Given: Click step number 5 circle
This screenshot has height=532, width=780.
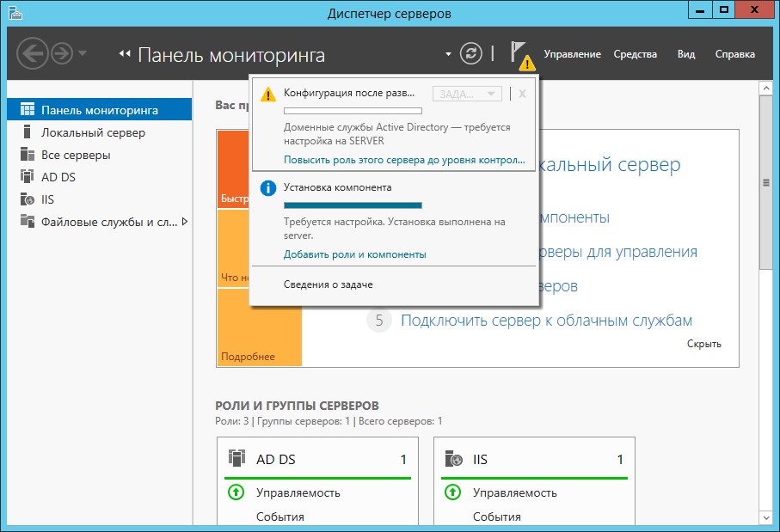Looking at the screenshot, I should point(379,321).
